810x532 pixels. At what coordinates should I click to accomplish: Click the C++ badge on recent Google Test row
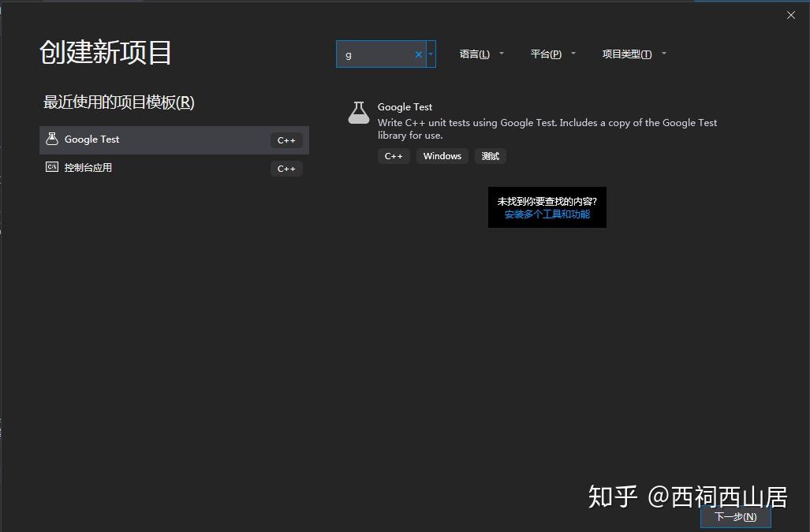286,140
